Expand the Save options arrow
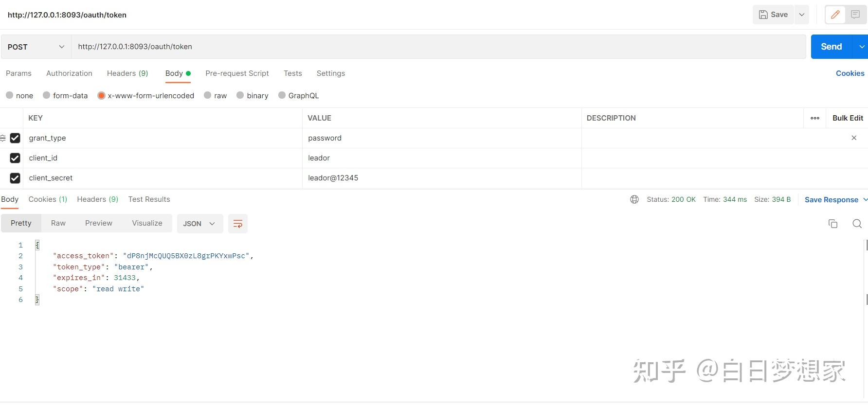This screenshot has width=868, height=406. pyautogui.click(x=802, y=15)
